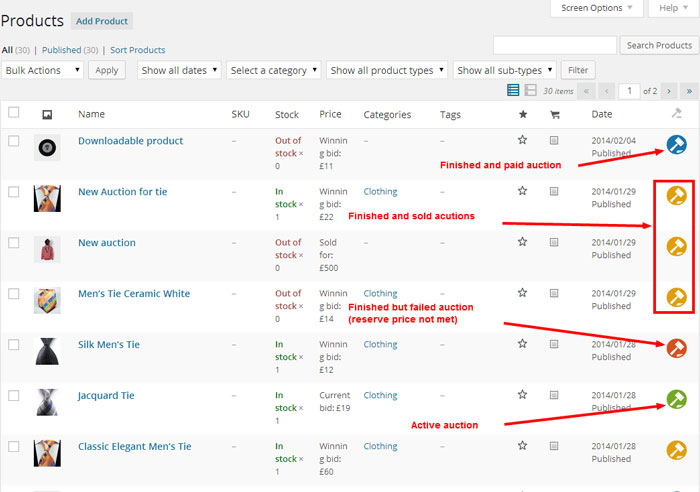Expand the Select a category dropdown

(x=273, y=70)
